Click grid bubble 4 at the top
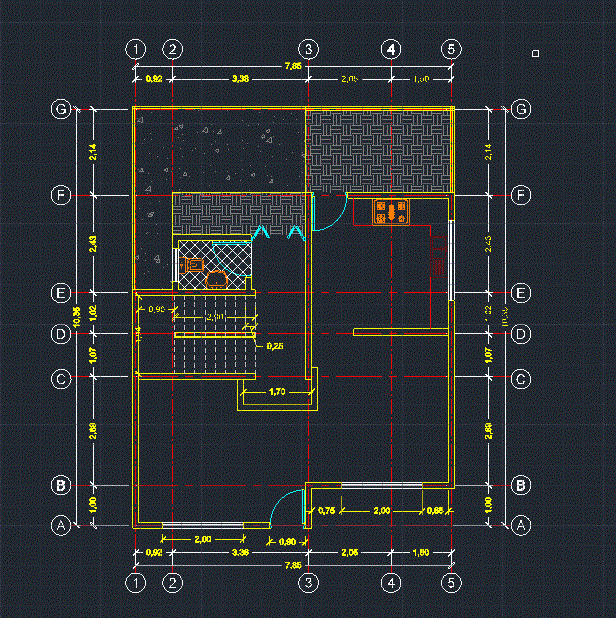Viewport: 616px width, 618px height. click(x=391, y=50)
